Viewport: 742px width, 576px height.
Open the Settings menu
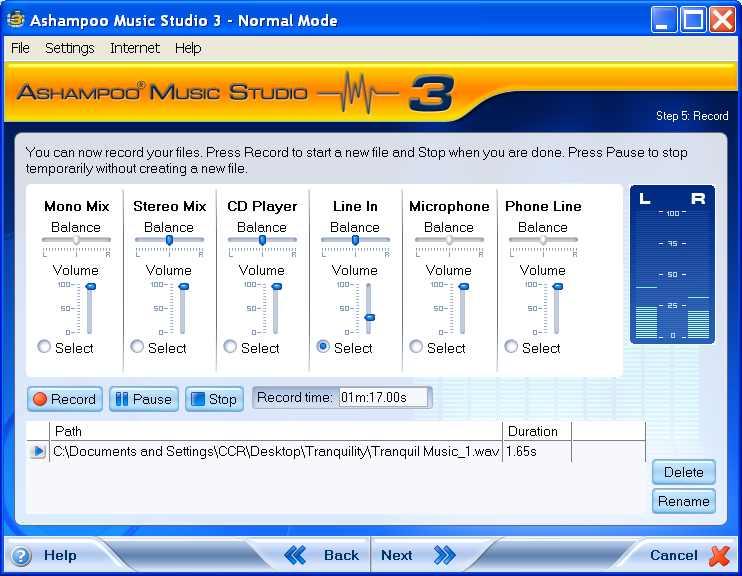coord(70,48)
